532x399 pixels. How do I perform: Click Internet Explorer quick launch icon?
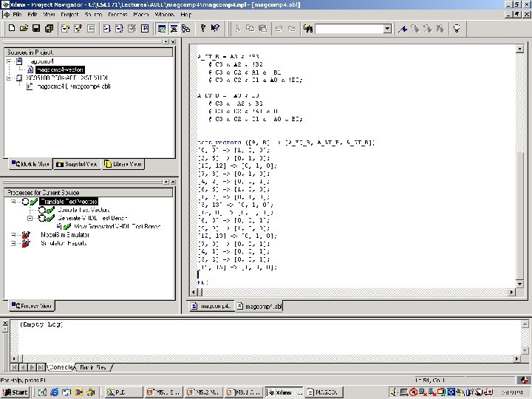pos(54,392)
